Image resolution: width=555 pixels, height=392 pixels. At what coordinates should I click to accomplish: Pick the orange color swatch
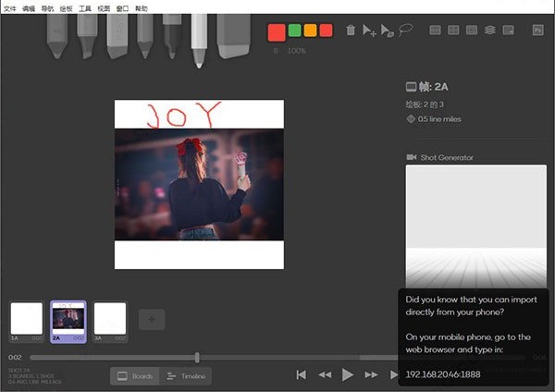pos(310,31)
